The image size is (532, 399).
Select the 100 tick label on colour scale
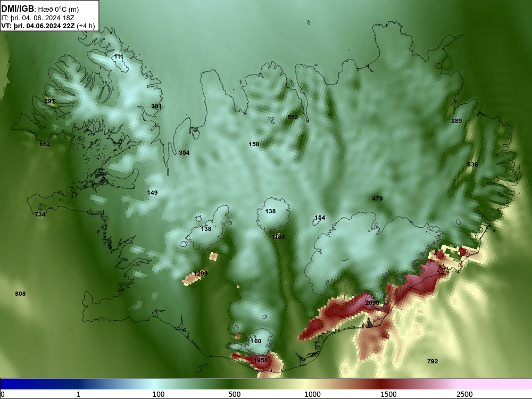pos(159,394)
